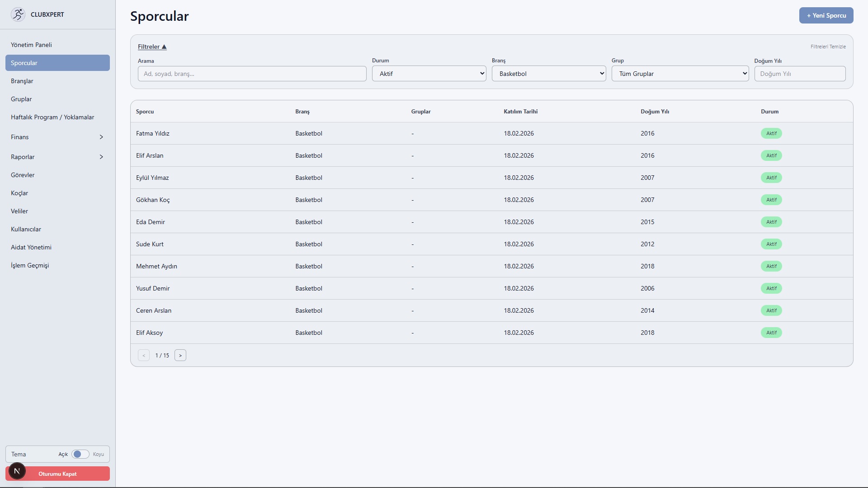Expand the Finans submenu chevron
868x488 pixels.
coord(101,137)
